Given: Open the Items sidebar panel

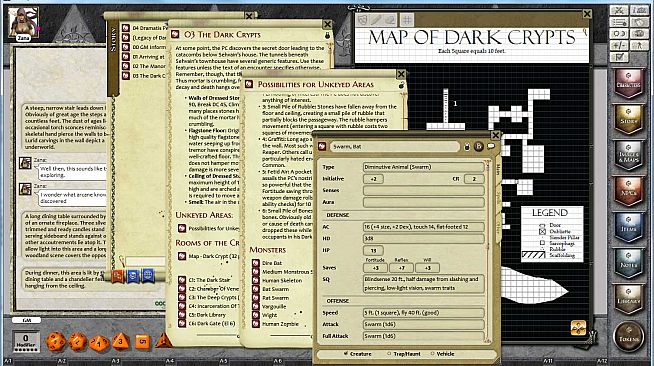Looking at the screenshot, I should click(x=629, y=227).
